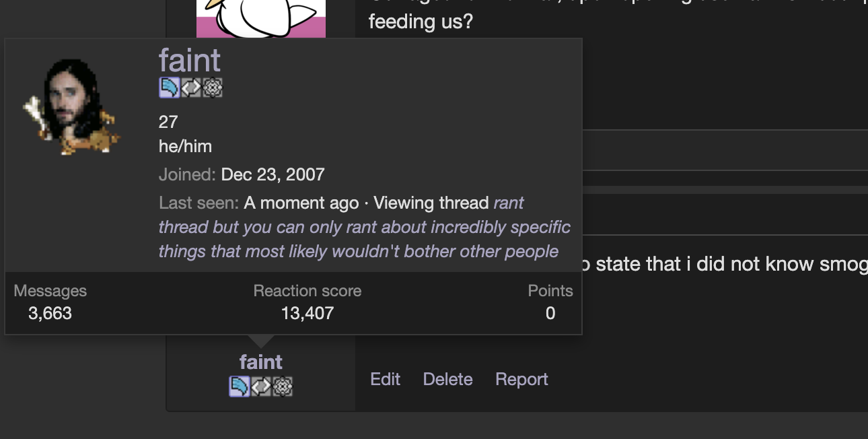
Task: Click the Dec 23, 2007 joined date
Action: (x=273, y=174)
